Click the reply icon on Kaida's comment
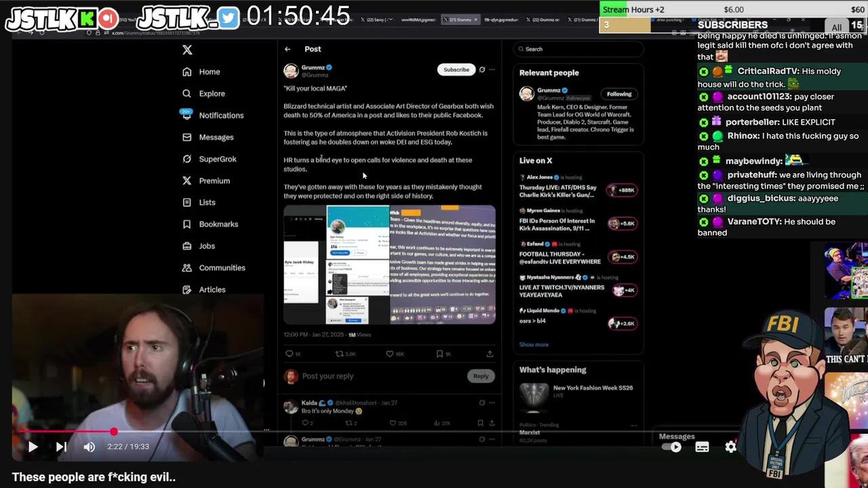The image size is (868, 488). click(306, 423)
